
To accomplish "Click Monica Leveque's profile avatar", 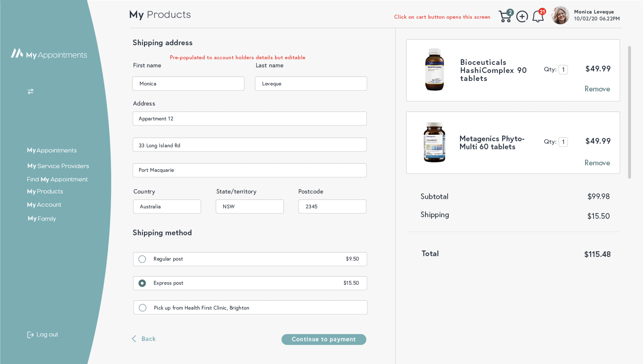I will tap(560, 15).
